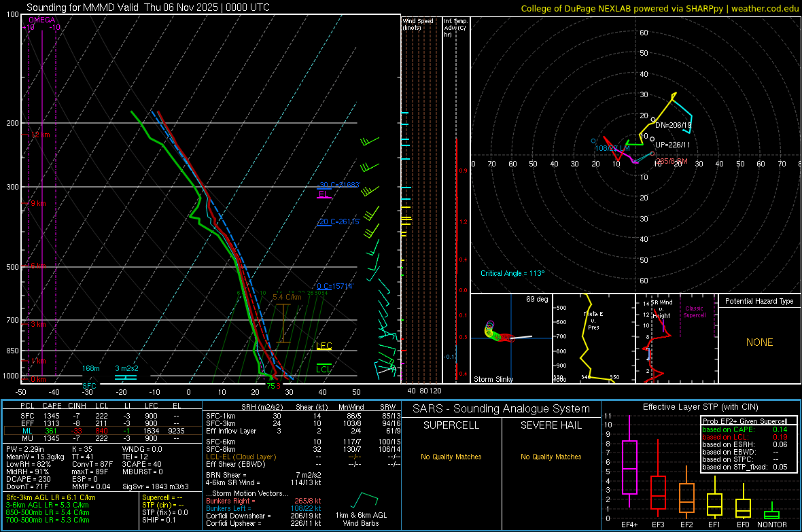Click the PW = 2.29in value
The width and height of the screenshot is (802, 532).
[25, 449]
